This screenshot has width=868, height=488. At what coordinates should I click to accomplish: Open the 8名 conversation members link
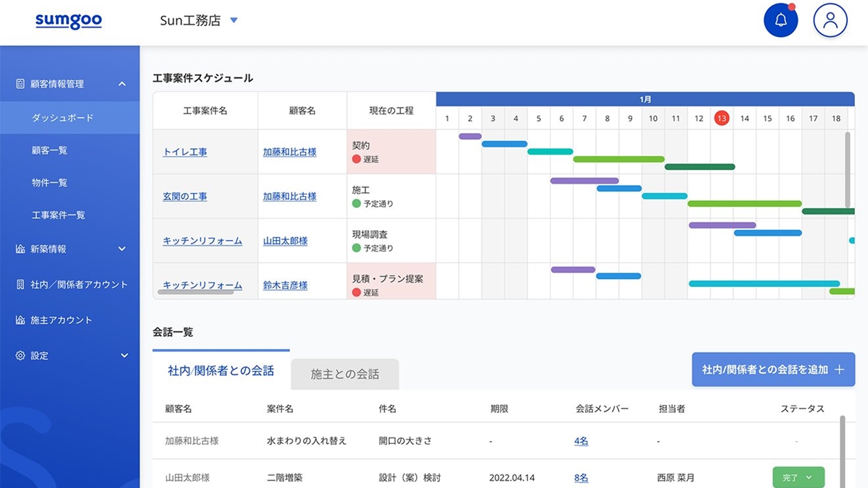pos(581,478)
